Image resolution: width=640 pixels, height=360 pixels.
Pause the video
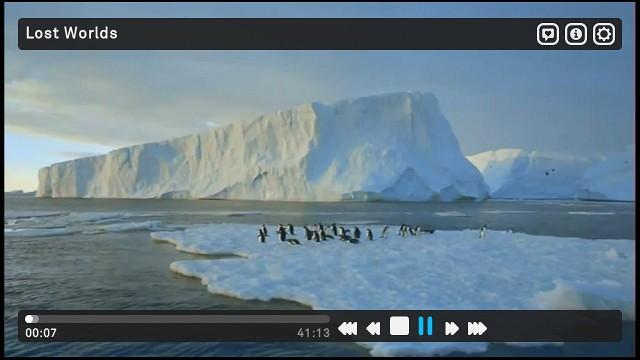coord(425,326)
